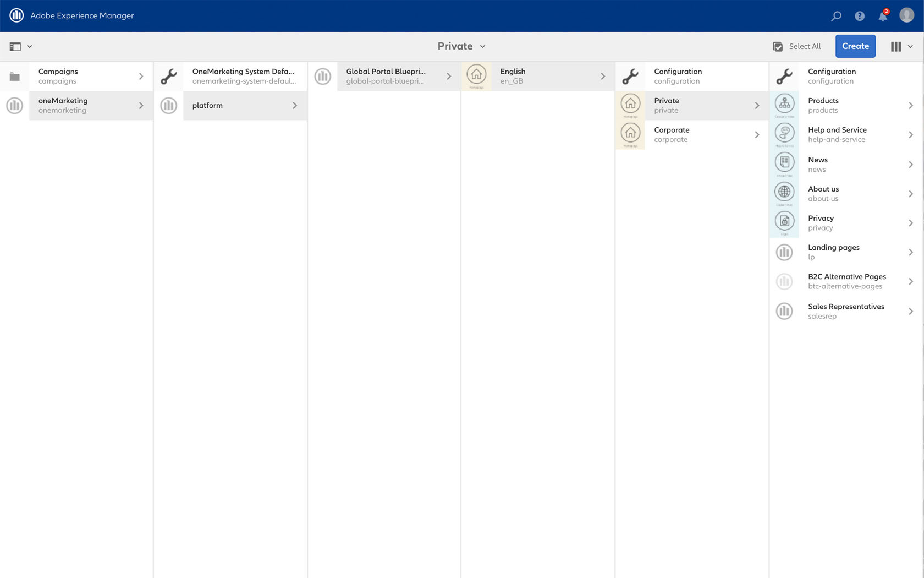Click the Products sitemap thumbnail icon
Screen dimensions: 924x578
click(x=784, y=105)
